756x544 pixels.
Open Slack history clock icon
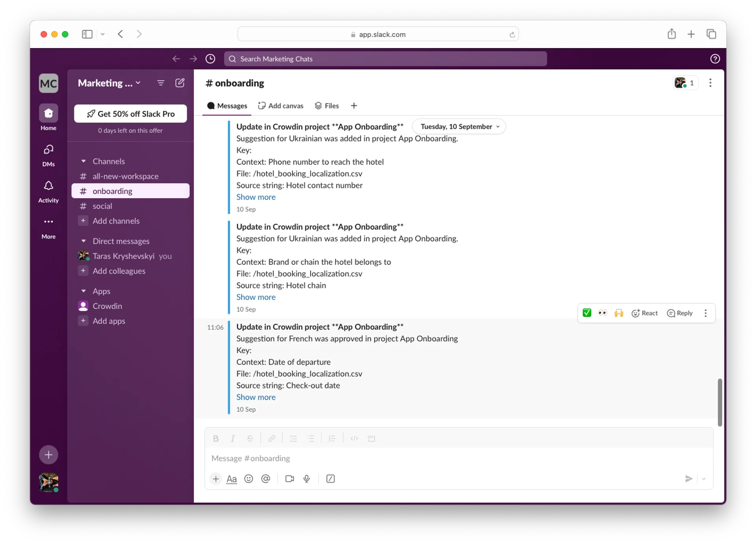tap(211, 59)
